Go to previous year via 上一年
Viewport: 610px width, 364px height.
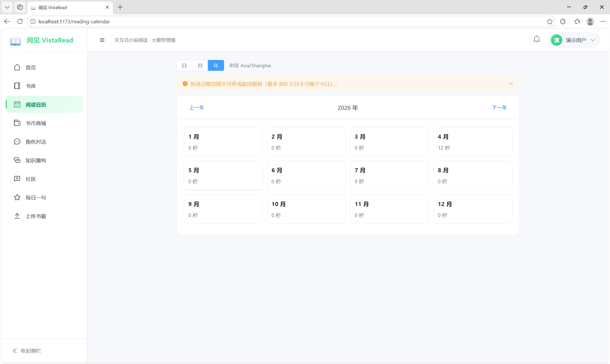pyautogui.click(x=197, y=107)
